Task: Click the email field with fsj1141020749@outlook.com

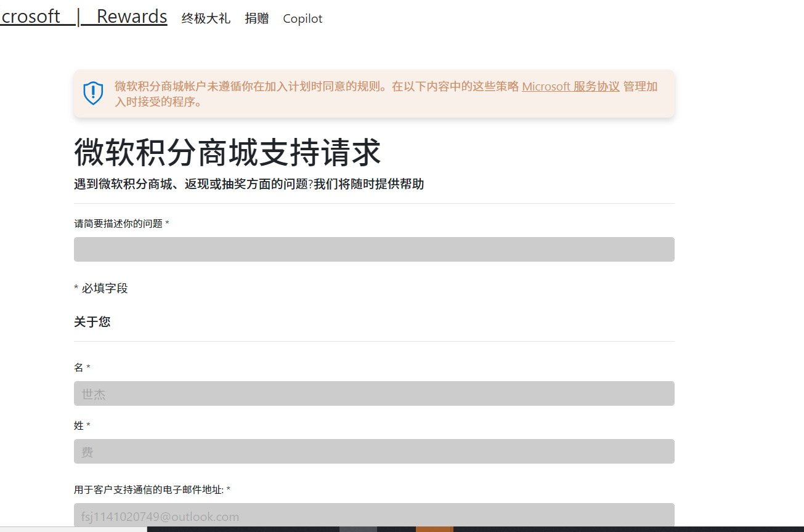Action: 374,515
